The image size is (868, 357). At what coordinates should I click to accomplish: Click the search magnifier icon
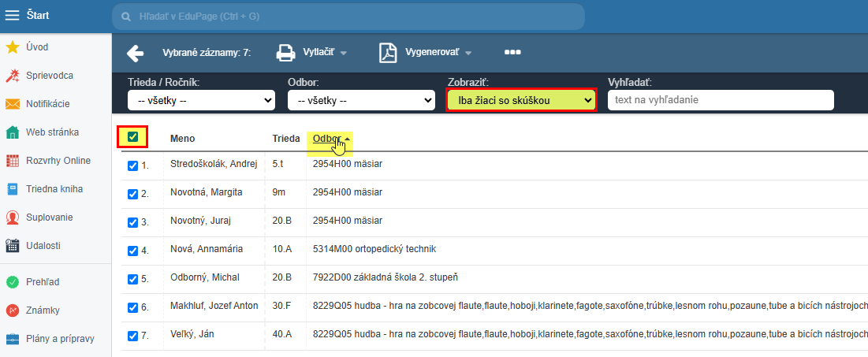click(x=127, y=17)
